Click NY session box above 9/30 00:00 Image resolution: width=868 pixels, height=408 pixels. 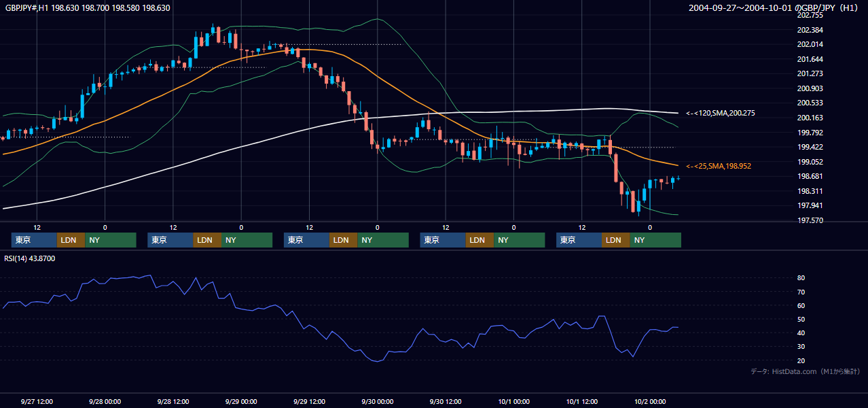(384, 240)
